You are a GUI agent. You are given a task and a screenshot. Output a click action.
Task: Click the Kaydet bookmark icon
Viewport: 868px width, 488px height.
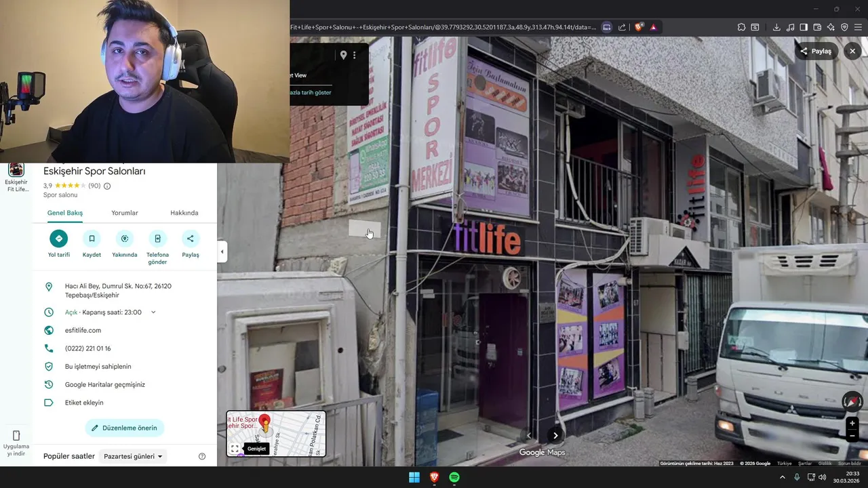92,239
